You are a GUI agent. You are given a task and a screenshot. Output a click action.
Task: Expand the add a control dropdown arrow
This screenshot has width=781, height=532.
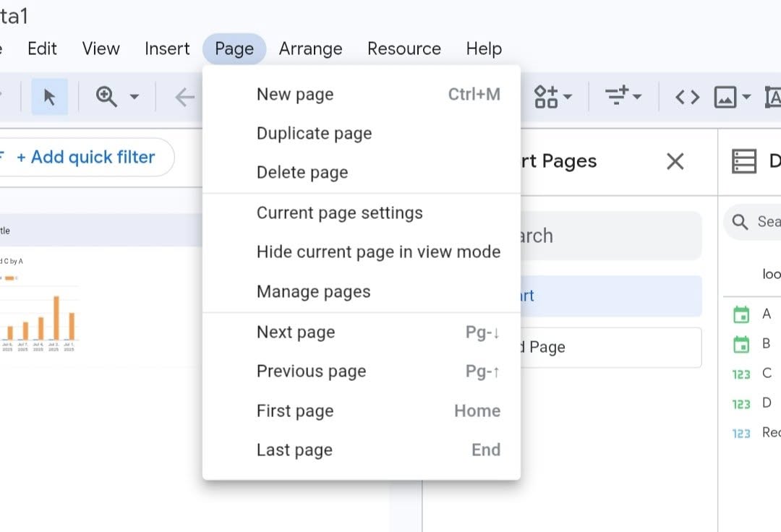point(638,97)
